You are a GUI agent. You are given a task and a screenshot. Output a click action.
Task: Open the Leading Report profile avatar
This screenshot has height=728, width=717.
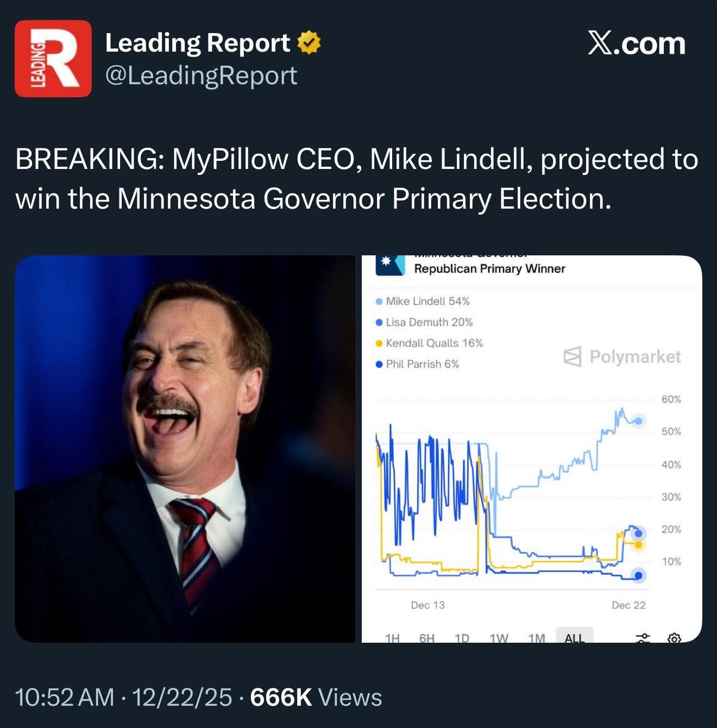click(53, 59)
